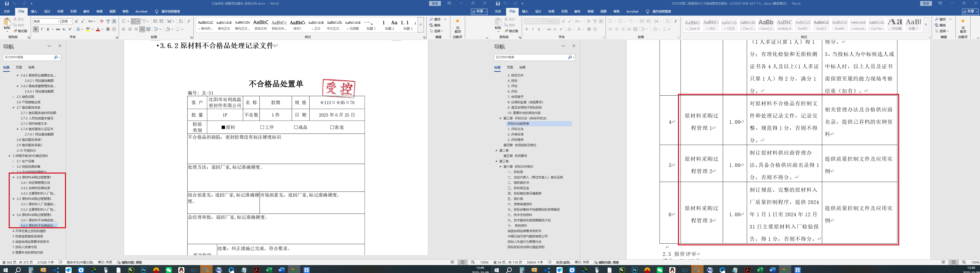Apply strikethrough in the left window
980x273 pixels.
coord(58,29)
